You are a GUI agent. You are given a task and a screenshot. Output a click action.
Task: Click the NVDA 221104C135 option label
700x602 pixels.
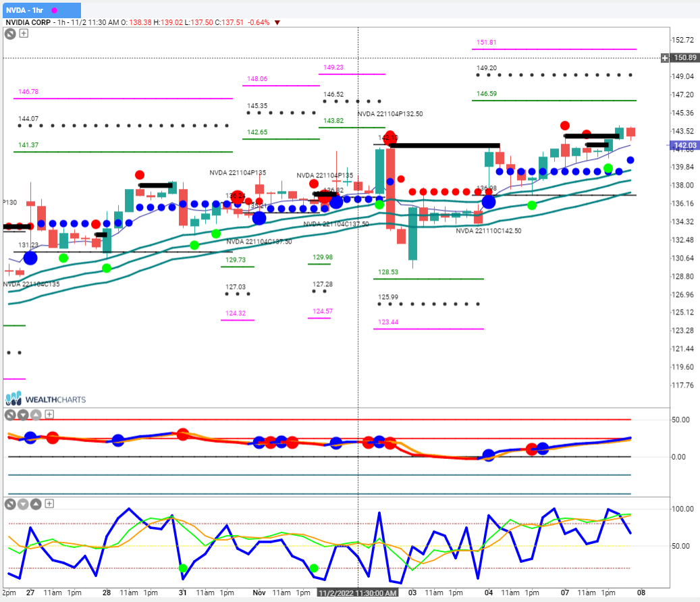pyautogui.click(x=31, y=284)
